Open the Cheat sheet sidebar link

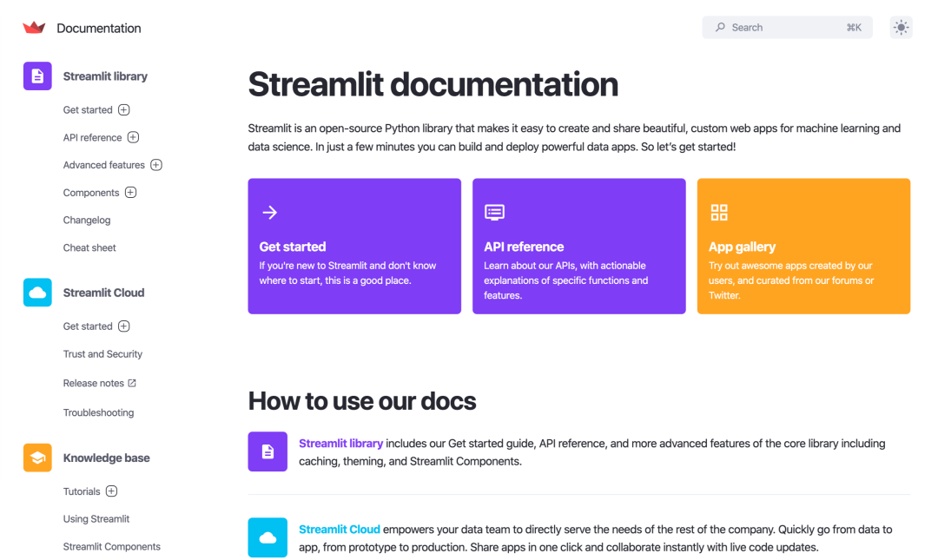89,247
